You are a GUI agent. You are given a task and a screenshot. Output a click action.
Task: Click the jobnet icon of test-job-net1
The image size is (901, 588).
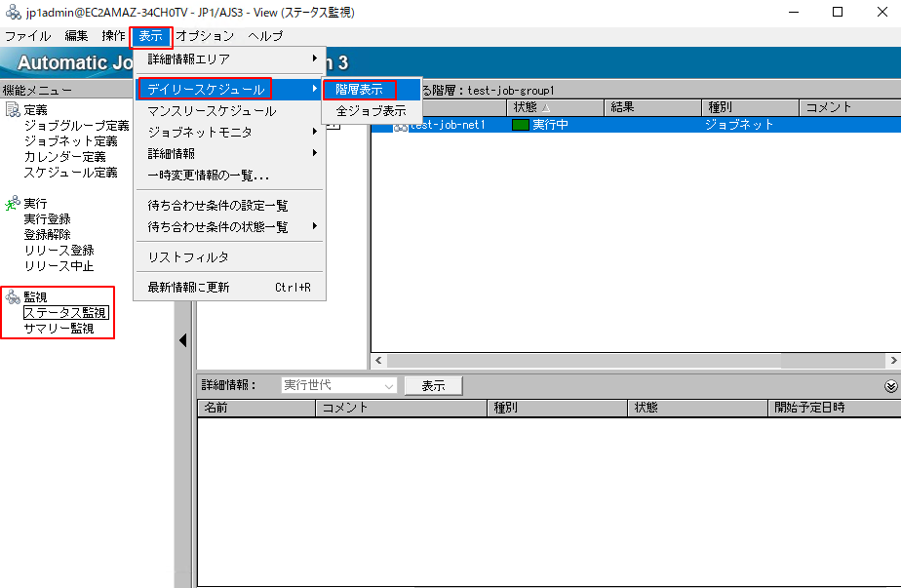400,126
